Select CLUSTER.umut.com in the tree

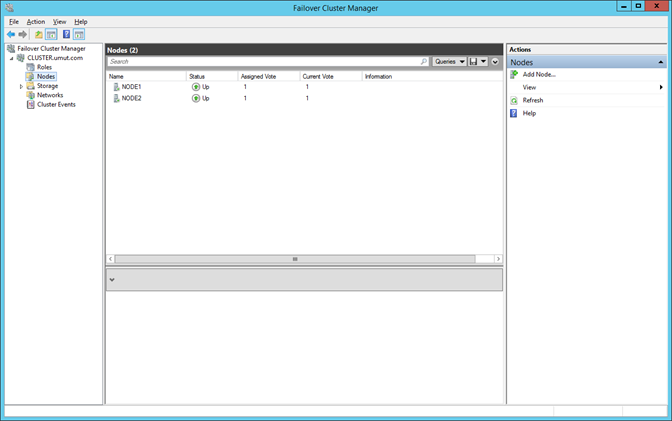[55, 57]
